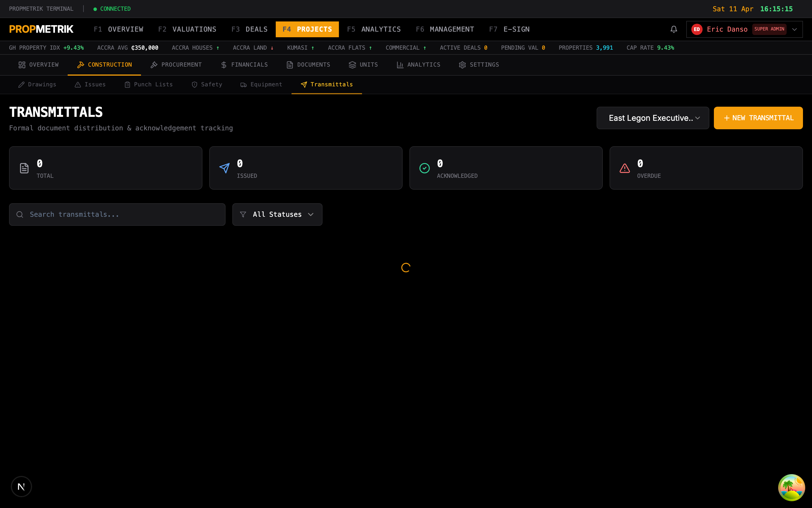This screenshot has height=508, width=812.
Task: Open F7 E-Sign
Action: click(x=509, y=29)
